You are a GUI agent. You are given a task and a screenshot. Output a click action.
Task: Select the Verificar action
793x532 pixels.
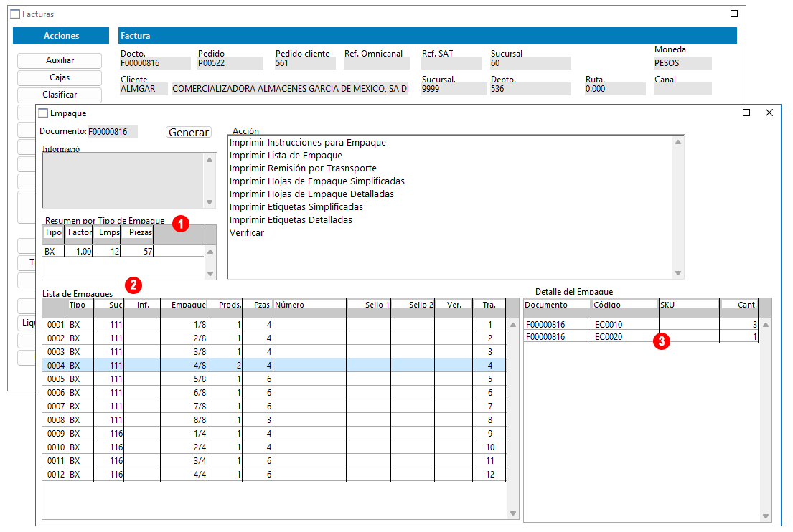click(x=247, y=232)
